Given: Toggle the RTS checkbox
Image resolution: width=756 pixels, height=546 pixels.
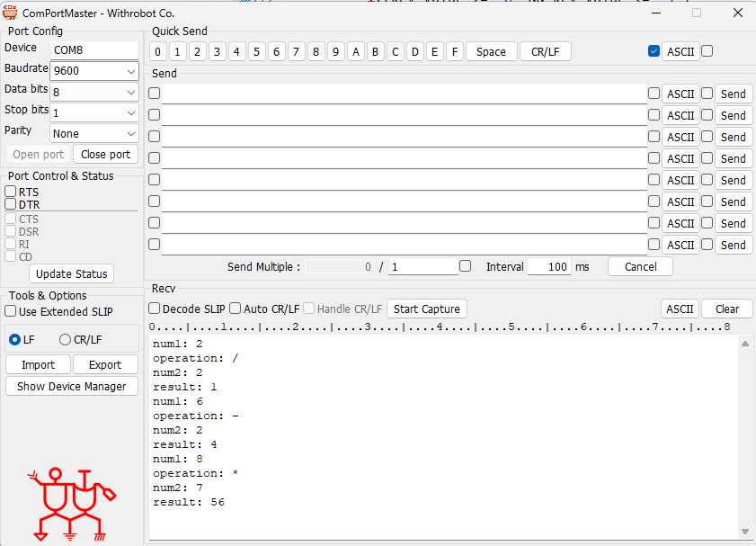Looking at the screenshot, I should pos(10,191).
